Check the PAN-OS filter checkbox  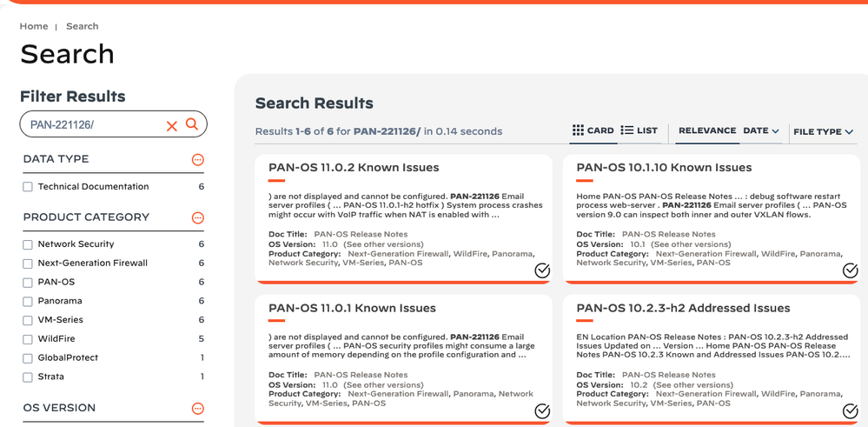(28, 283)
